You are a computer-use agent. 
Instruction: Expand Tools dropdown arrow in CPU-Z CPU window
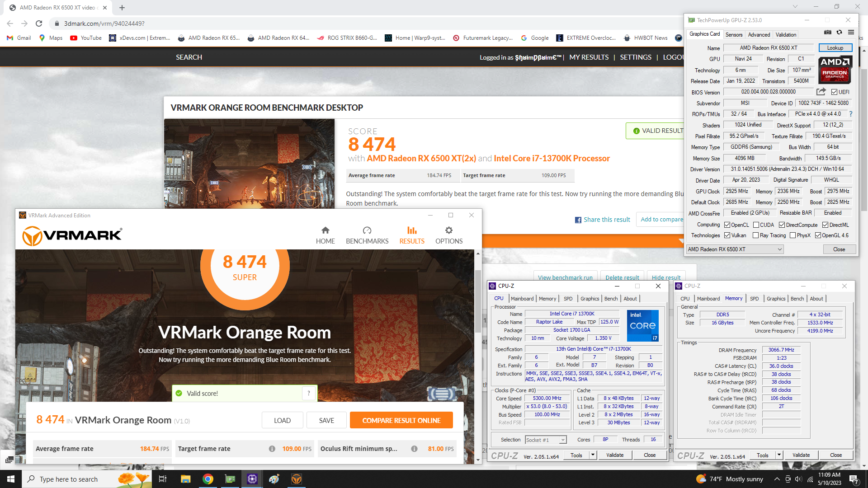coord(593,455)
